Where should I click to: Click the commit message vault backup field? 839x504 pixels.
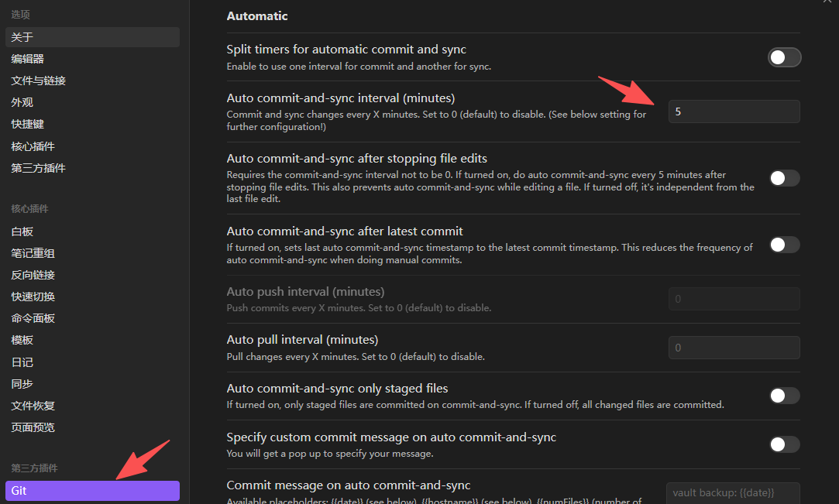tap(733, 493)
